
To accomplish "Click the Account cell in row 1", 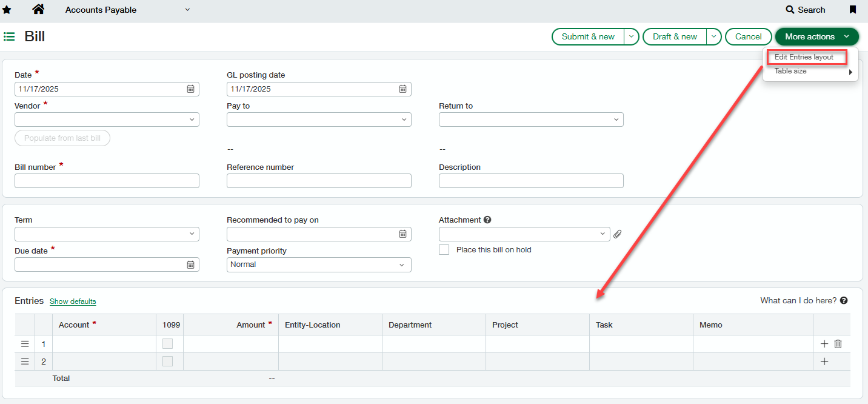I will coord(104,344).
